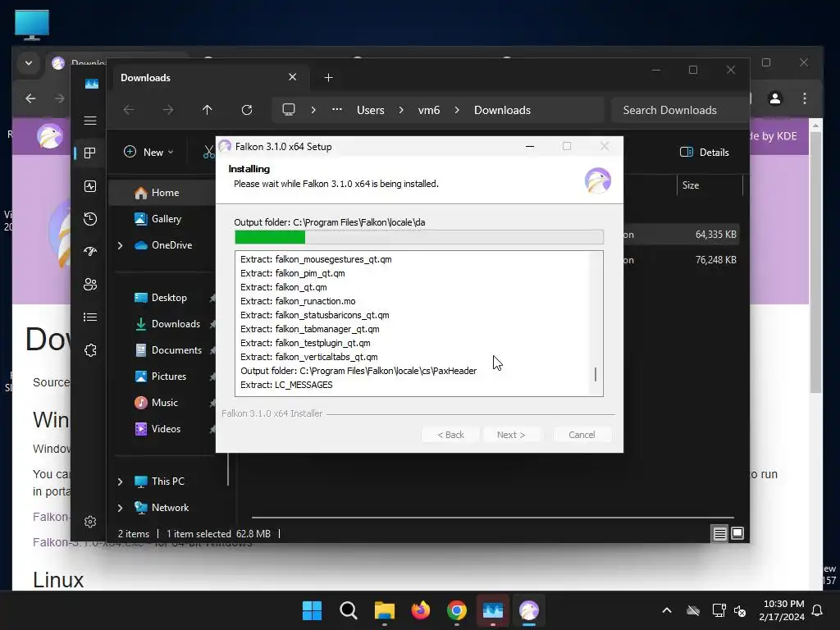Click Users in the address breadcrumb
This screenshot has height=630, width=840.
click(370, 110)
